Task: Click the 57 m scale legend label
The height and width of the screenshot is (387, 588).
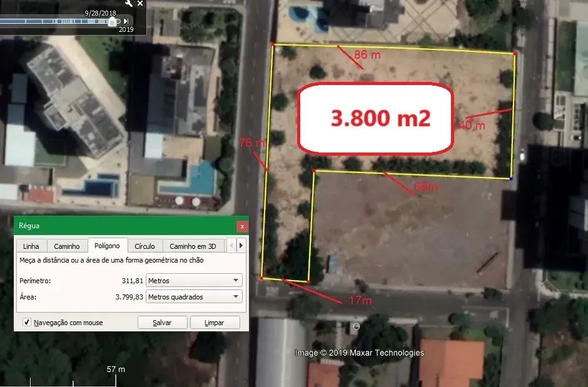Action: [116, 369]
